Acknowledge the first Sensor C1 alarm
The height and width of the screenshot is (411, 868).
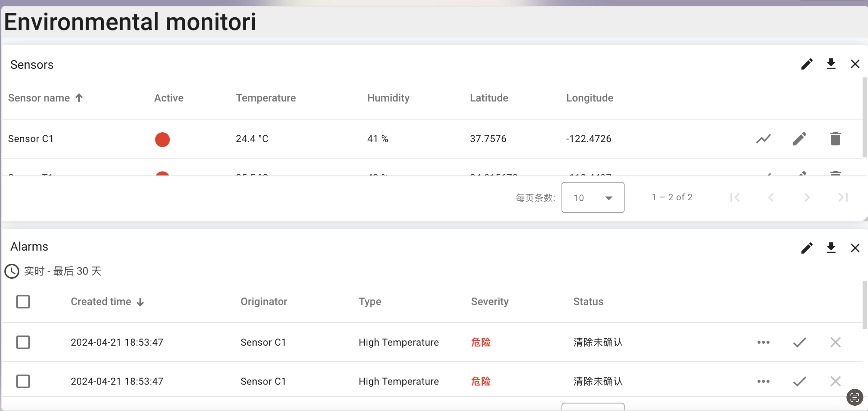799,342
